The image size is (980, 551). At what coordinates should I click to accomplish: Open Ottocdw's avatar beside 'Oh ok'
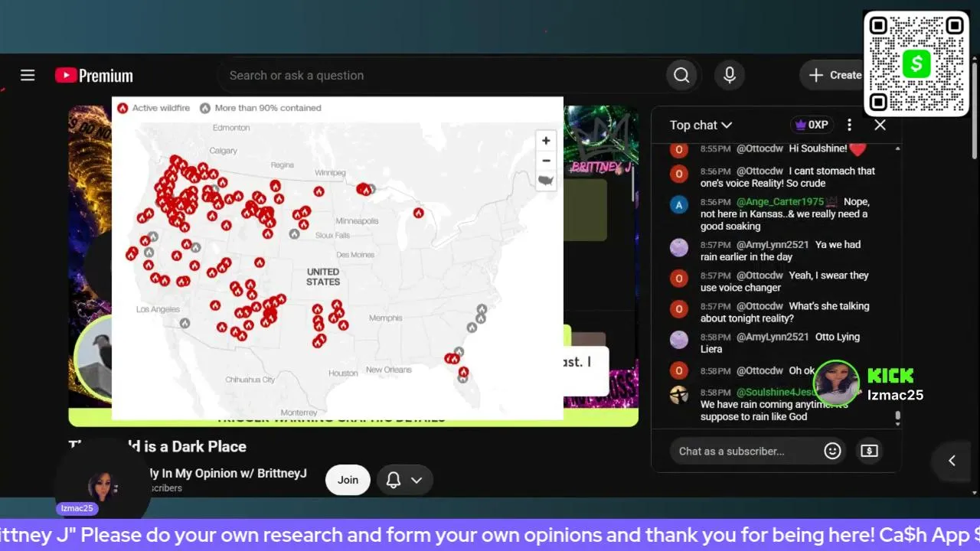click(x=679, y=370)
